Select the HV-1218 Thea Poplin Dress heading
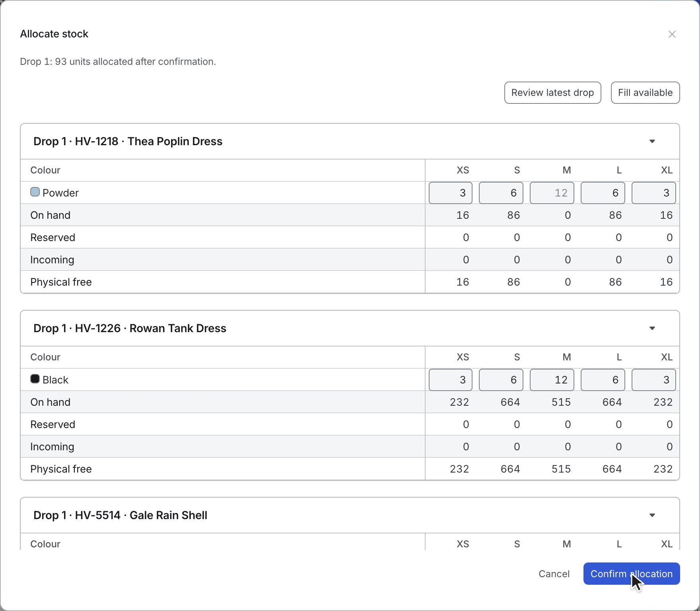The image size is (700, 611). [x=128, y=141]
